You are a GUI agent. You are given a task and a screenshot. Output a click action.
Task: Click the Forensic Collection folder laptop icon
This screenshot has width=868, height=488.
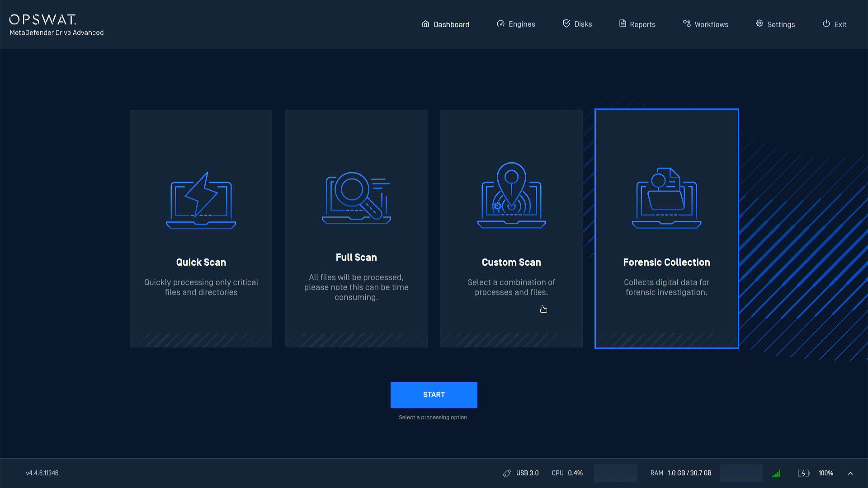[x=666, y=198]
